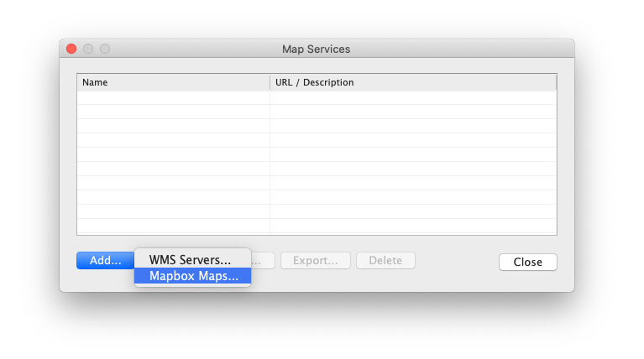Click the second row under URL / Description

[411, 112]
